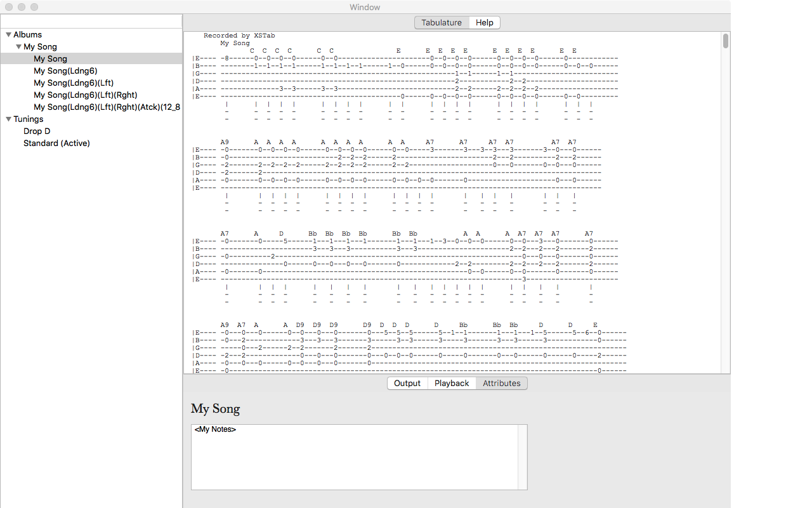Collapse the Tunings tree group
This screenshot has width=812, height=508.
tap(9, 119)
